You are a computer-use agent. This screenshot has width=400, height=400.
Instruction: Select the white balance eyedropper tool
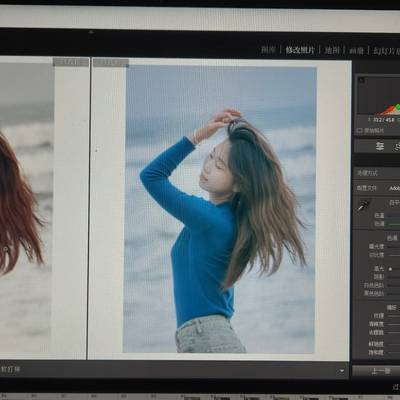(364, 206)
